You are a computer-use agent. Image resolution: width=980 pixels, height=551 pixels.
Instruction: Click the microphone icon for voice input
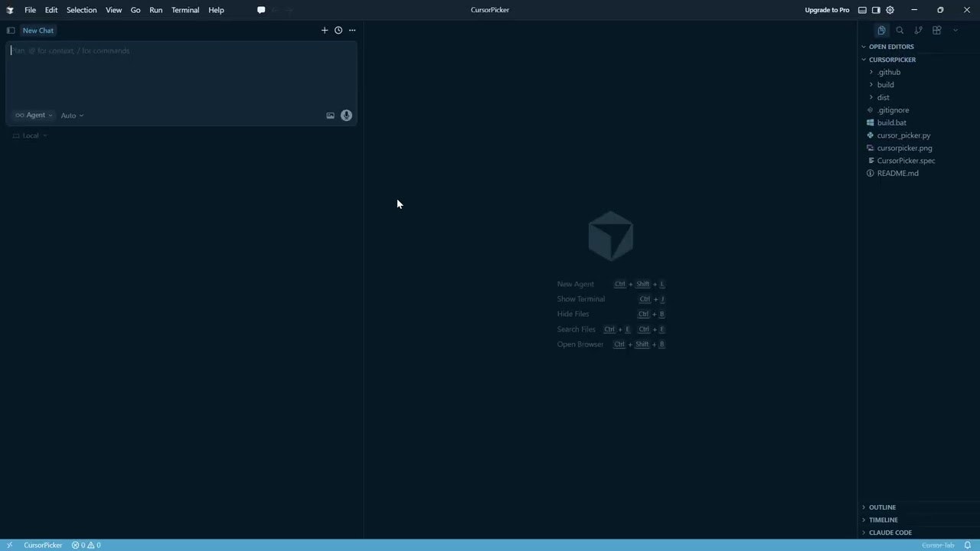point(346,115)
